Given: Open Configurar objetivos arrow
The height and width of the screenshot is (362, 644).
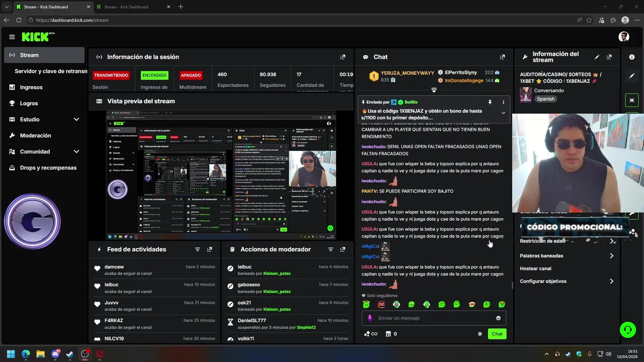Looking at the screenshot, I should point(612,282).
